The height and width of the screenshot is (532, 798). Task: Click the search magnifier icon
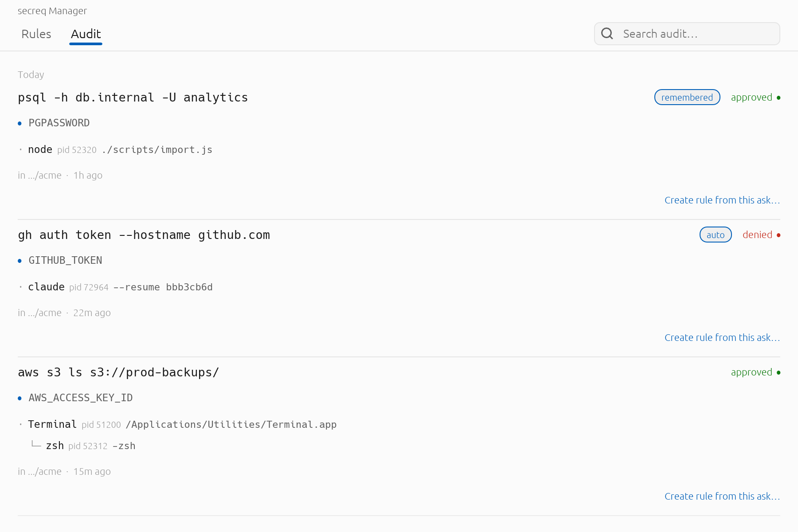(607, 34)
